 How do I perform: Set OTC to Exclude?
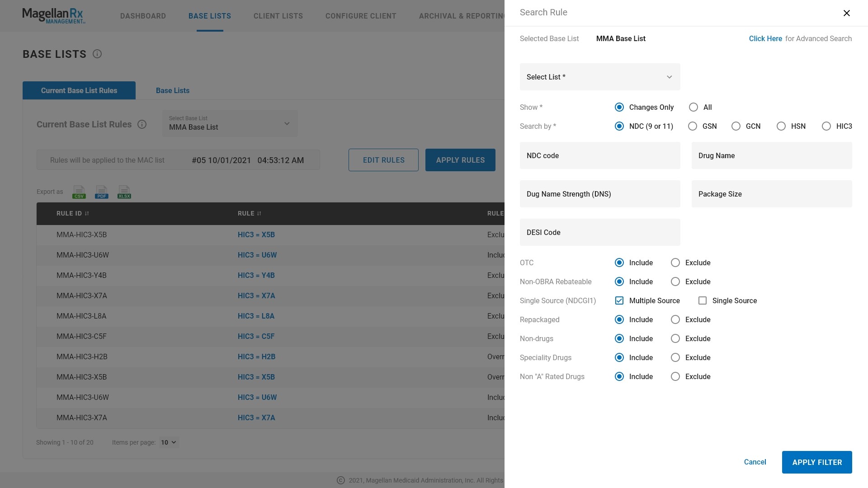[675, 263]
